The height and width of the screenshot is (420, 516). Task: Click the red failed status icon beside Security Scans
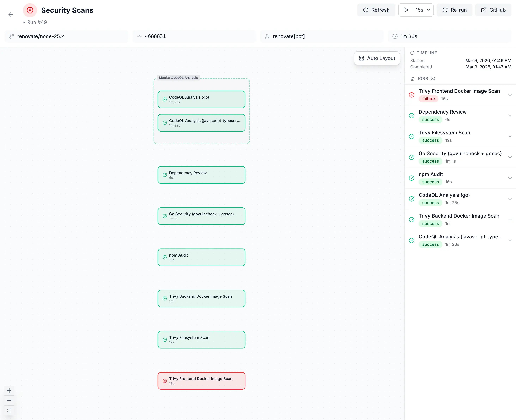coord(30,10)
